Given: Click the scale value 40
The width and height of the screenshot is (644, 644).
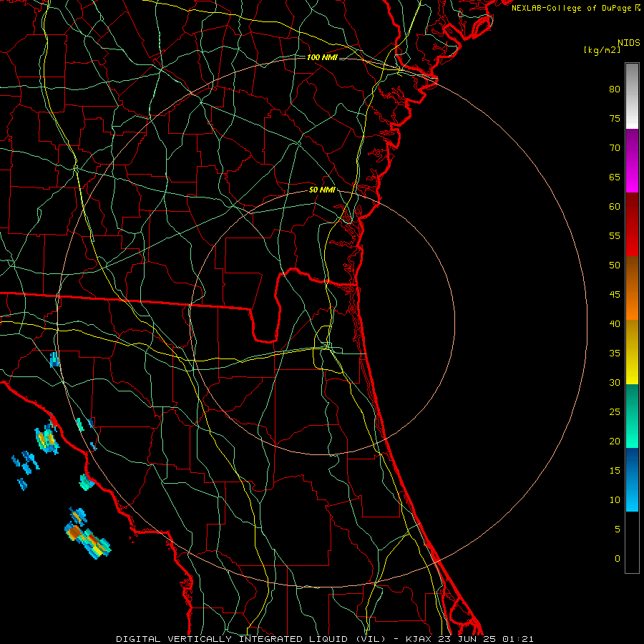Looking at the screenshot, I should coord(615,324).
